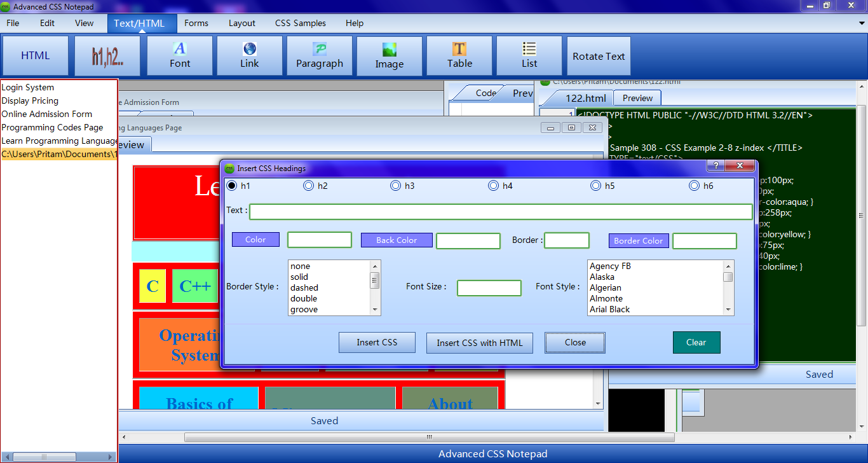Click the Insert CSS with HTML button
The image size is (868, 463).
point(479,342)
